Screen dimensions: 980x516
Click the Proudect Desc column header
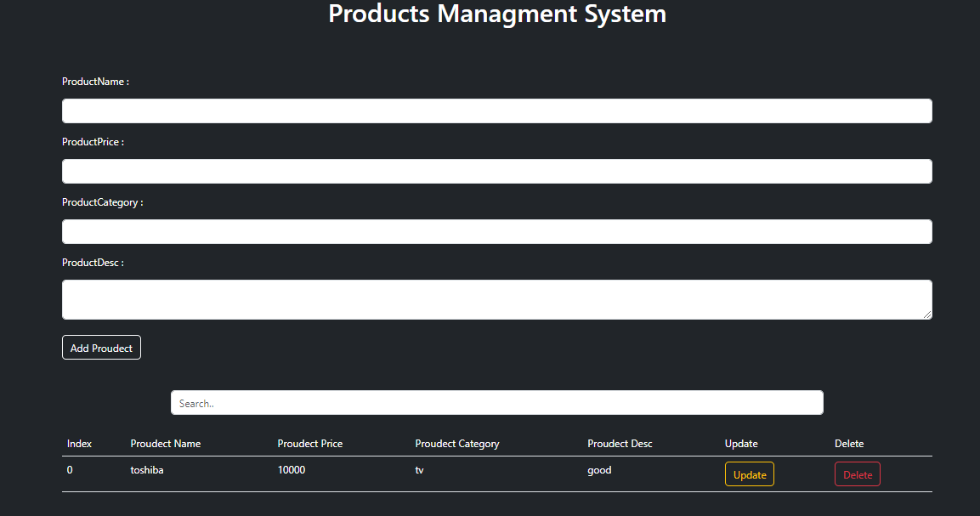[x=620, y=444]
